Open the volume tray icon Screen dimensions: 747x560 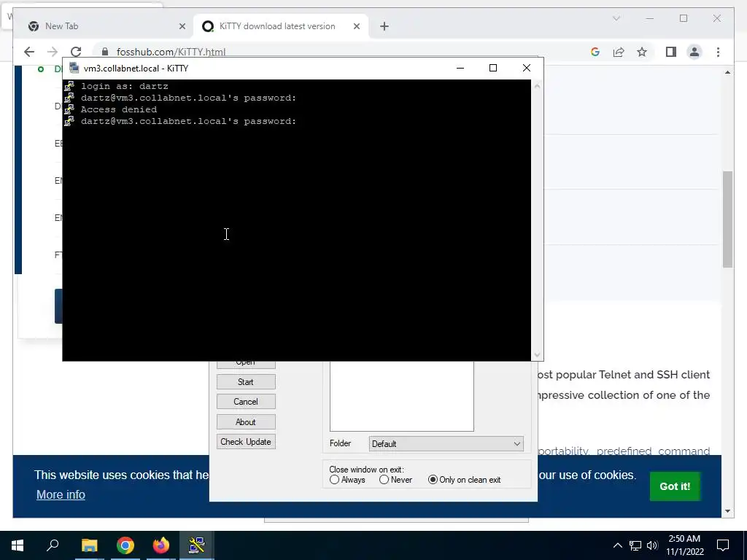652,545
